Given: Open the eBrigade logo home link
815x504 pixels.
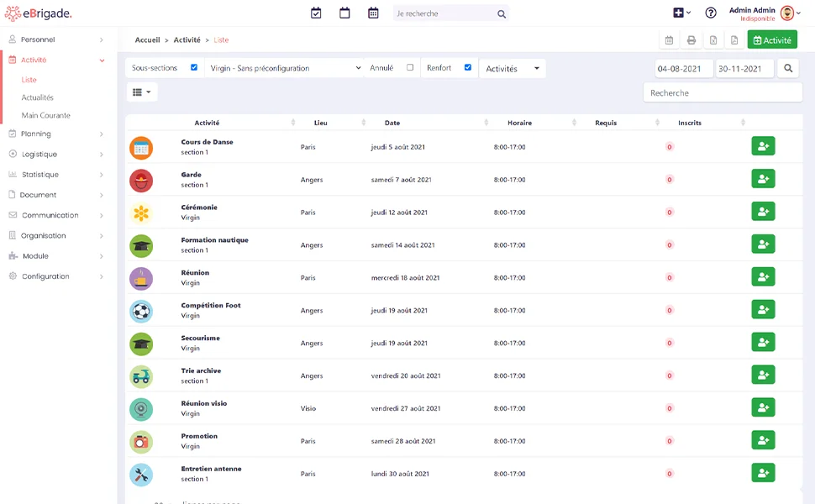Looking at the screenshot, I should [39, 13].
